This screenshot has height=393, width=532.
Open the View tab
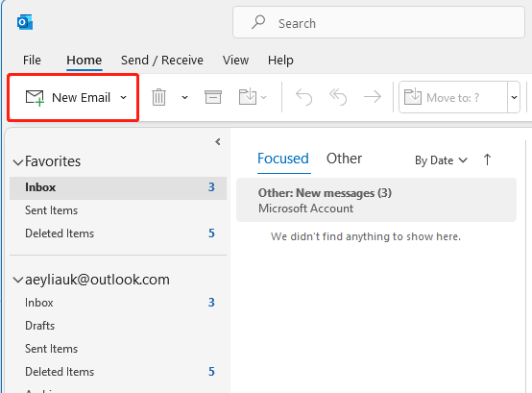point(236,61)
